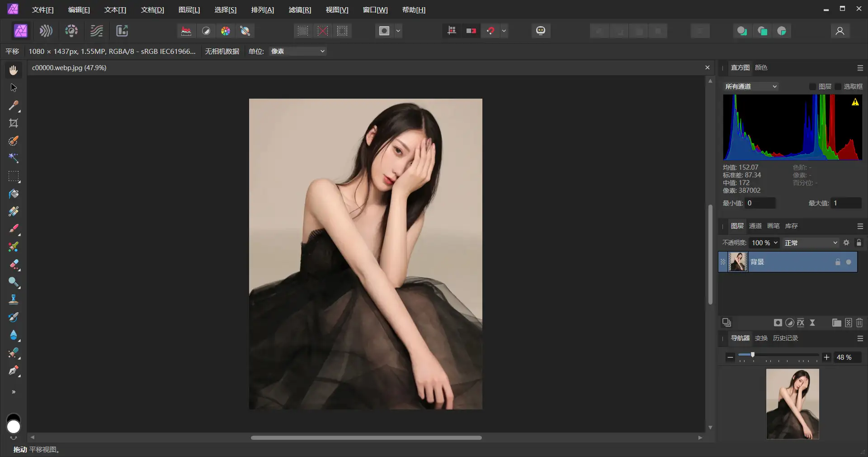Toggle the 图层 checkbox in Histogram panel
The image size is (868, 457).
point(812,86)
